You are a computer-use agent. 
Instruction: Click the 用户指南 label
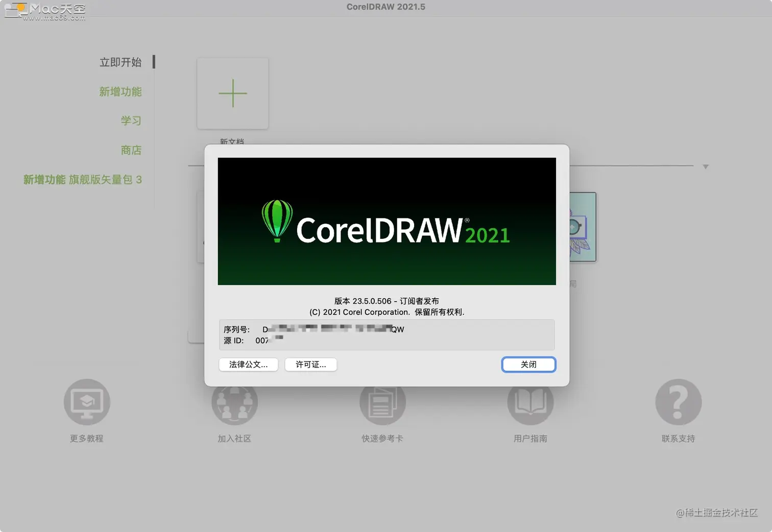[530, 439]
